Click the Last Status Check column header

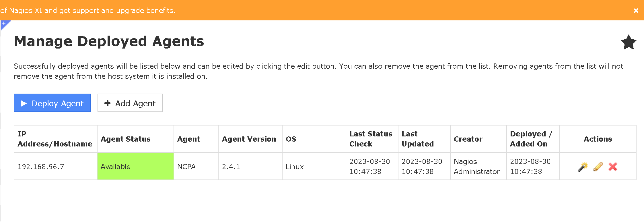pyautogui.click(x=371, y=139)
